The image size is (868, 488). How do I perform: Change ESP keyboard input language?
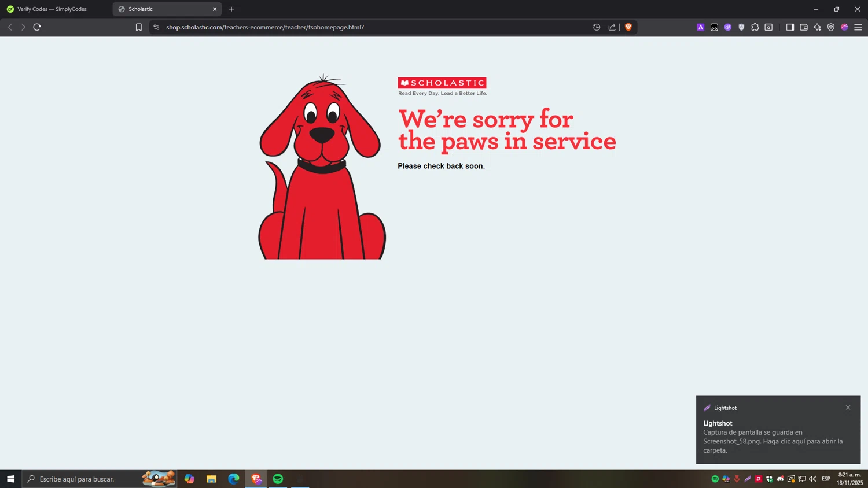point(826,479)
